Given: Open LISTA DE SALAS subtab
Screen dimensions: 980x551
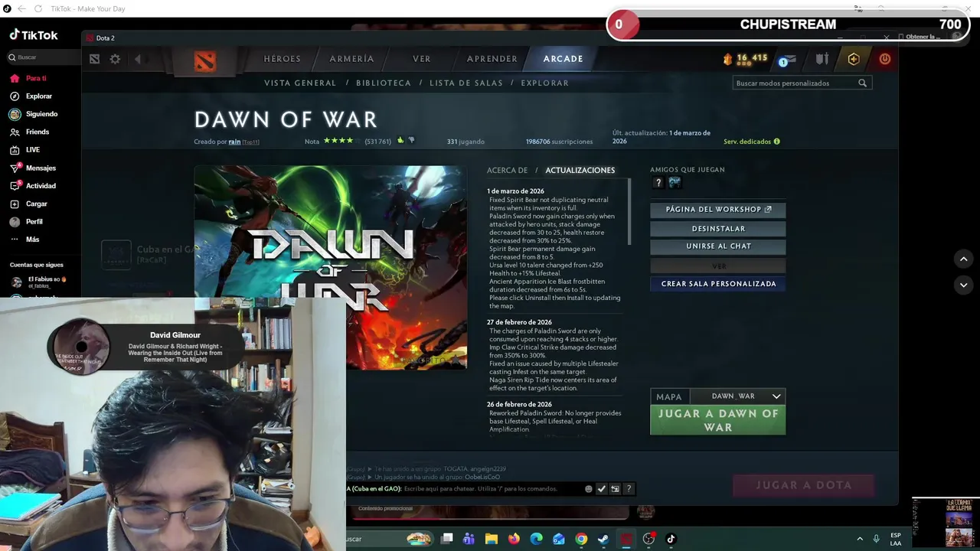Looking at the screenshot, I should coord(466,83).
